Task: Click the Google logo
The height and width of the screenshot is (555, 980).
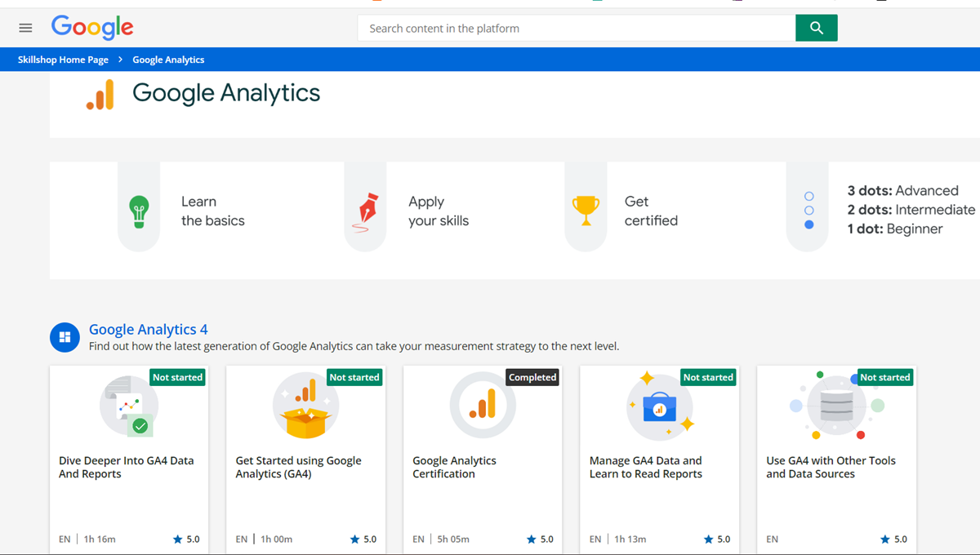Action: 92,28
